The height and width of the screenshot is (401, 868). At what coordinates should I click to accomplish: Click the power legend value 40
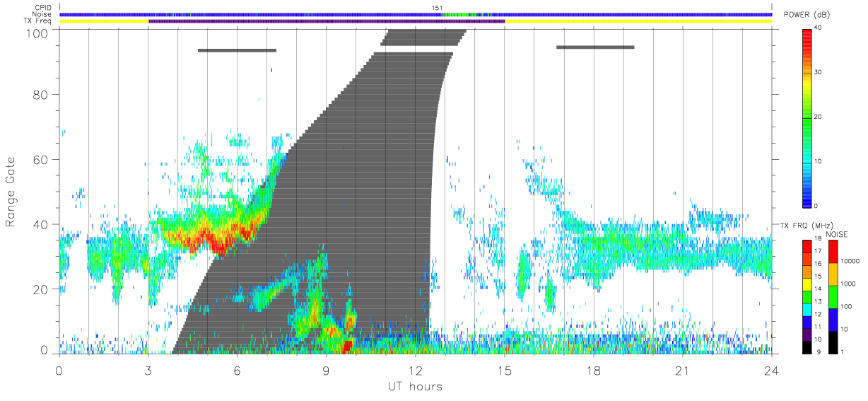coord(819,28)
